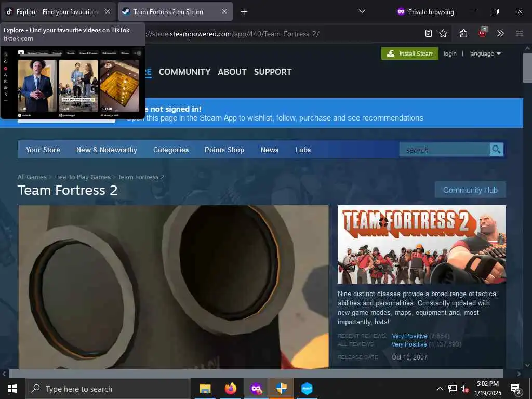Click the red uBlock extension icon

pos(482,33)
